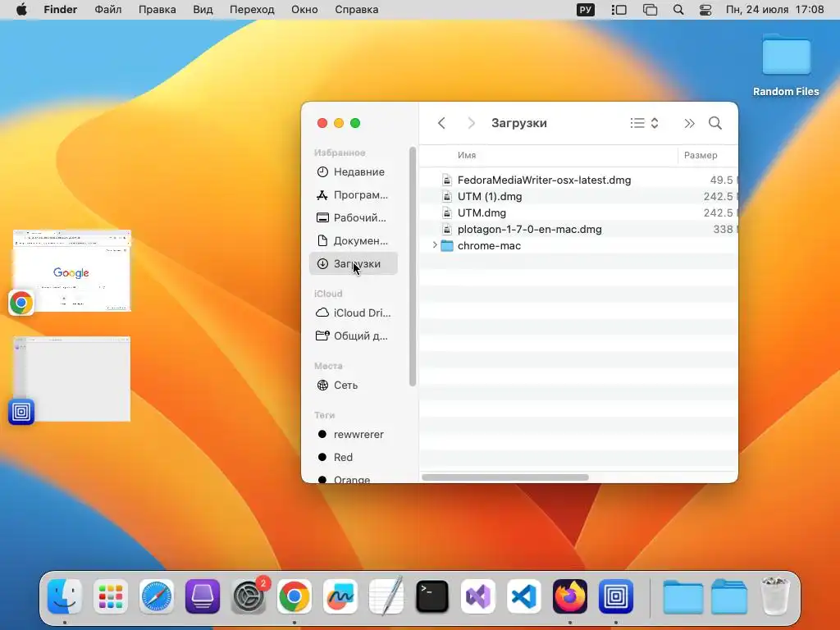The image size is (840, 630).
Task: Open the Переход menu
Action: (252, 10)
